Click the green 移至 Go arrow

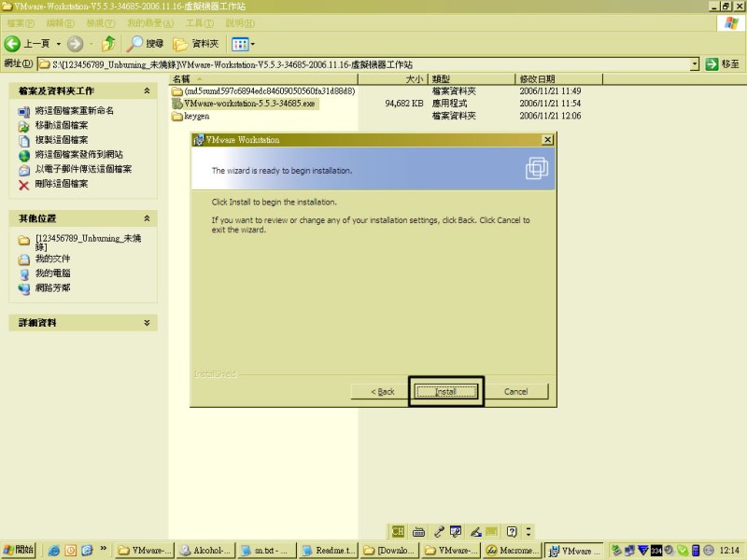712,63
